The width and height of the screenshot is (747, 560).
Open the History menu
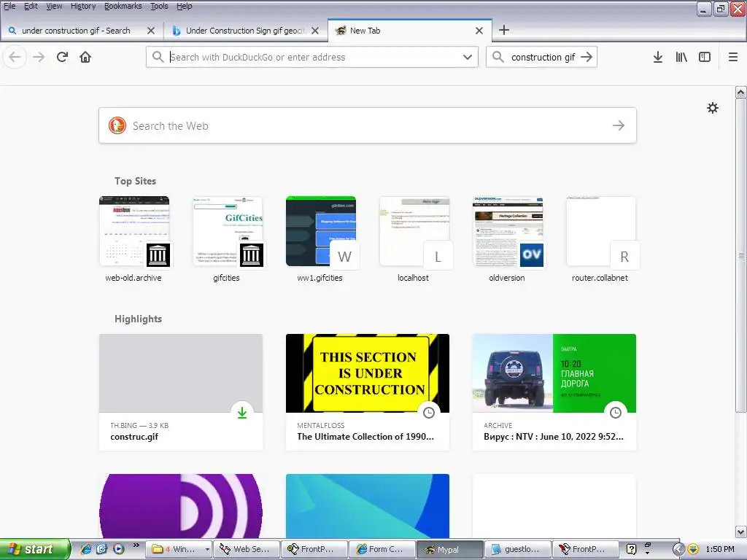[83, 6]
